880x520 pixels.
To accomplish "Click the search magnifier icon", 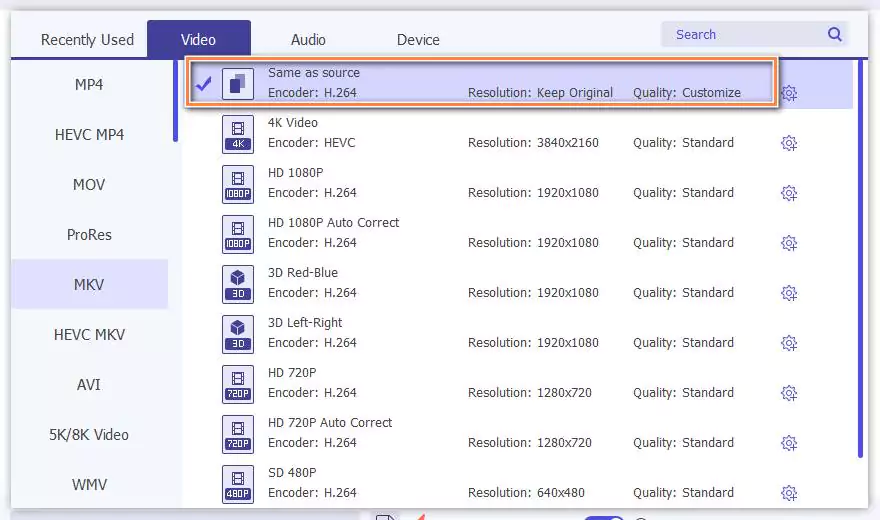I will [835, 34].
